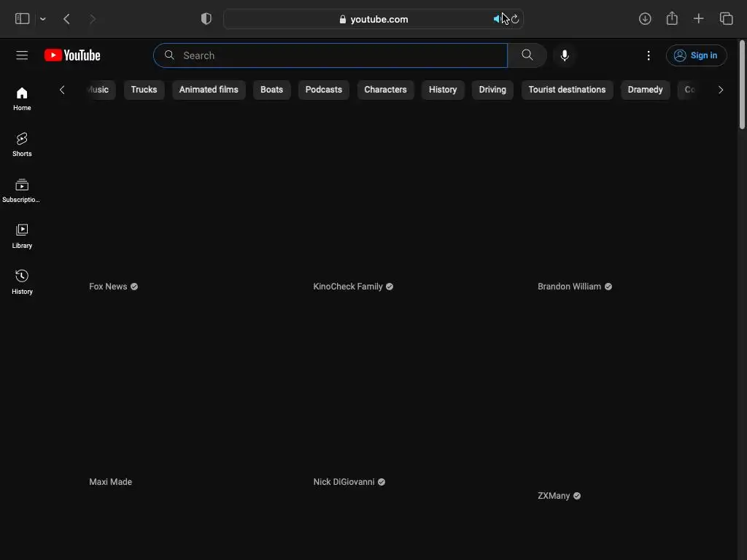Screen dimensions: 747x560
Task: Toggle the Safari sidebar button
Action: (22, 19)
